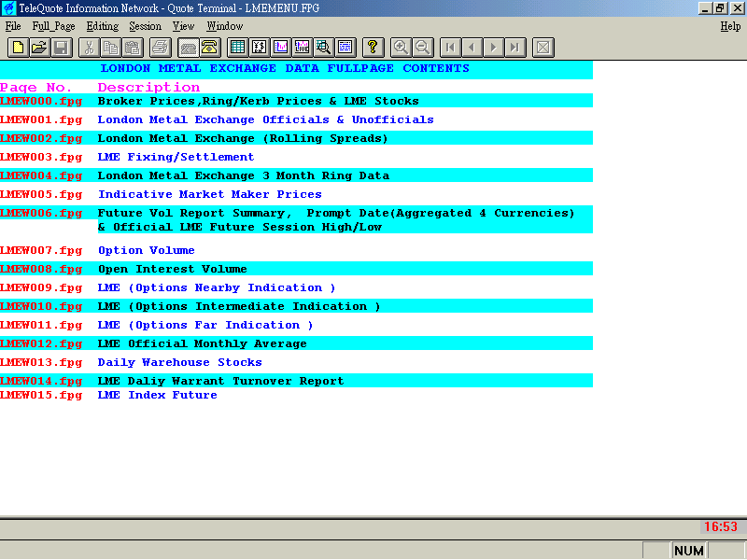This screenshot has height=560, width=747.
Task: Click the Zoom in magnifier icon
Action: (x=401, y=48)
